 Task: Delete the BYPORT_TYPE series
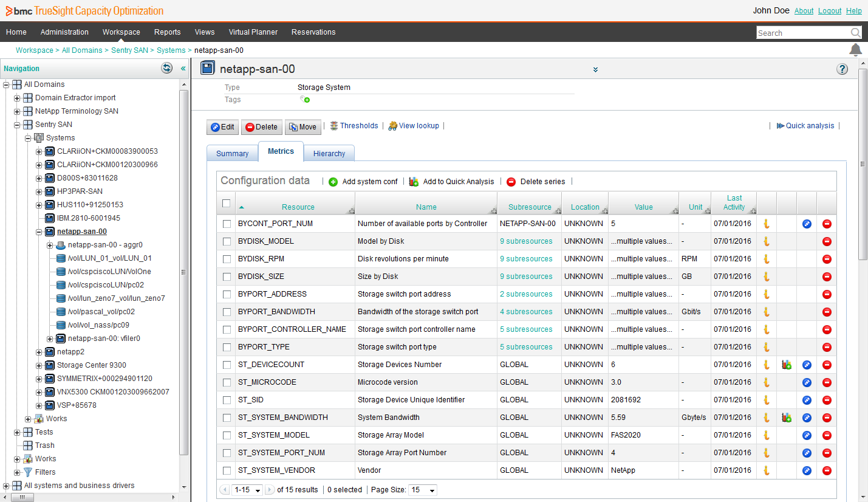(x=826, y=347)
